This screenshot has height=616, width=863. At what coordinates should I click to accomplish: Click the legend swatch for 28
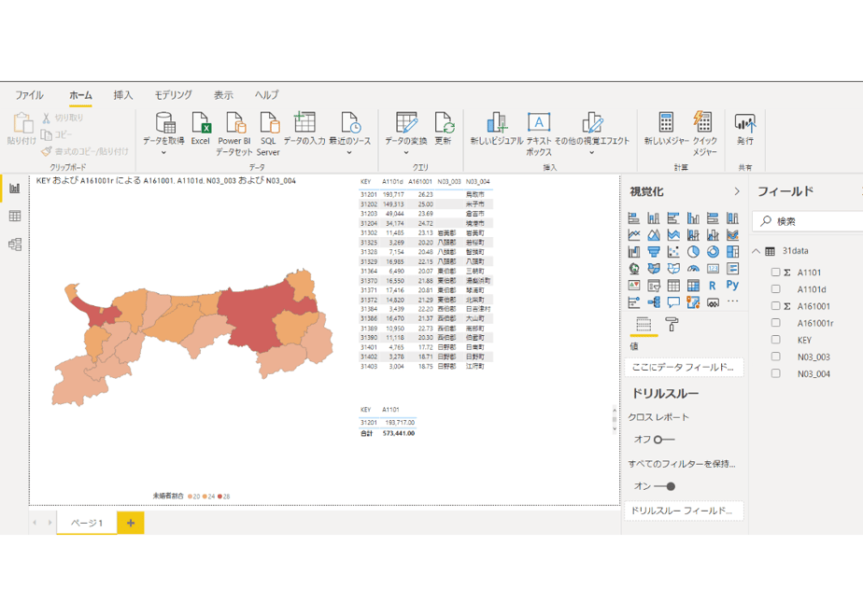[x=220, y=497]
